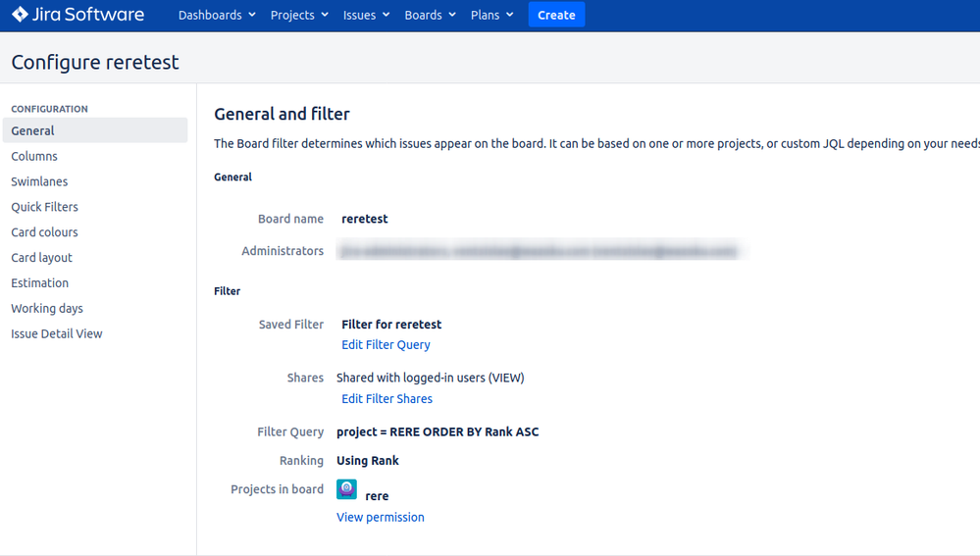Click the rere project name
The width and height of the screenshot is (980, 556).
pos(377,496)
